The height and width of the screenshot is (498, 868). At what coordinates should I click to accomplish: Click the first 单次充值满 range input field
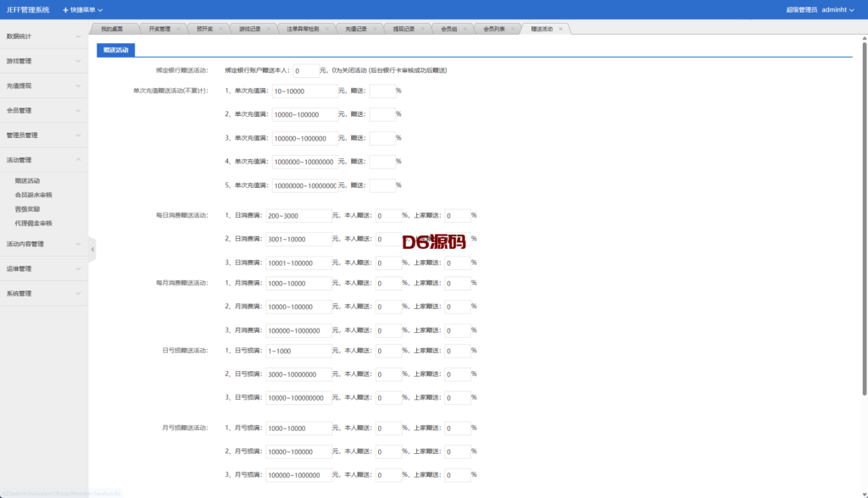click(303, 91)
